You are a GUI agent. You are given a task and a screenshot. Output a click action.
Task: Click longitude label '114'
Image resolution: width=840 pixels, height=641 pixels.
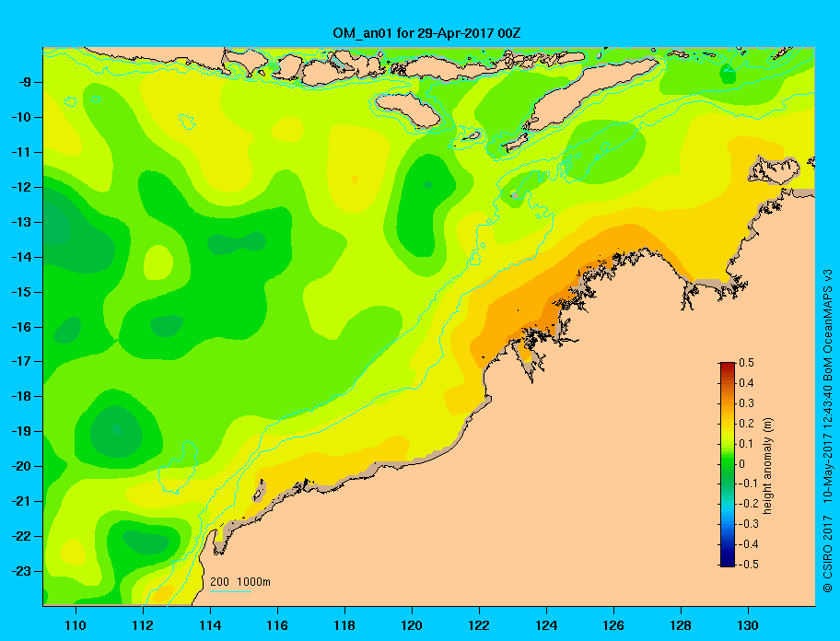coord(210,625)
